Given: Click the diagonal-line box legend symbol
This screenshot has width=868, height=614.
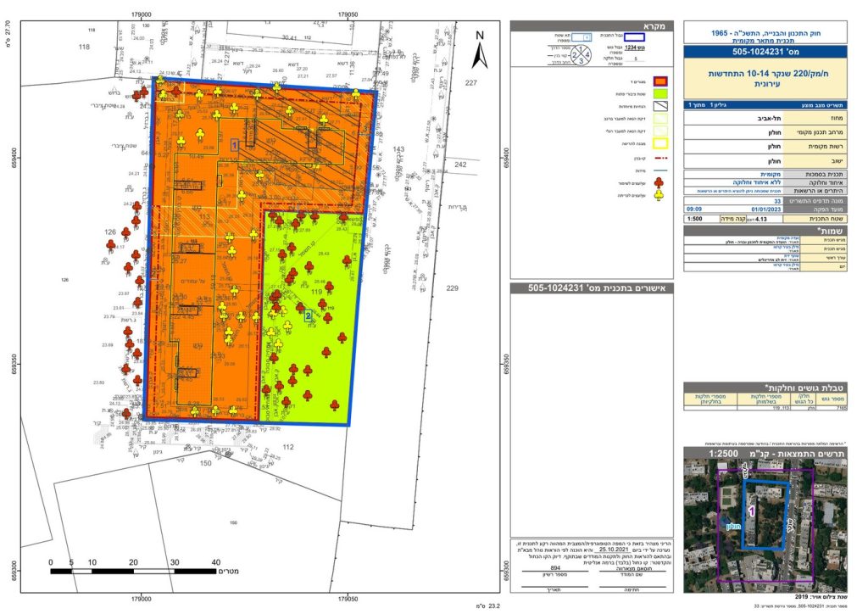Looking at the screenshot, I should tap(660, 106).
